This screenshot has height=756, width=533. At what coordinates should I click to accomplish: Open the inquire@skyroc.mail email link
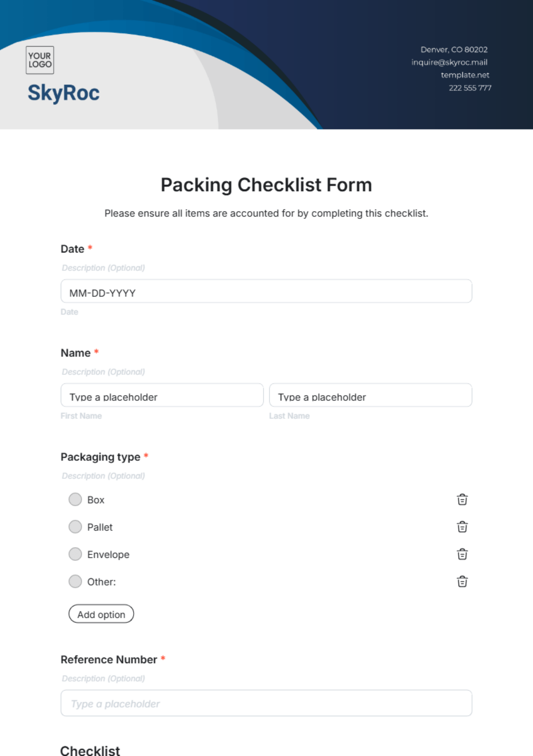pos(449,62)
